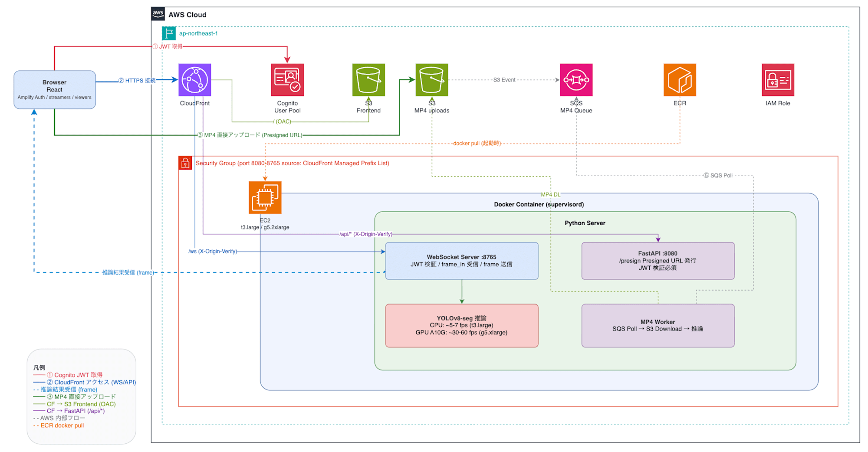Click the SQS MP4 Queue icon

(x=576, y=80)
